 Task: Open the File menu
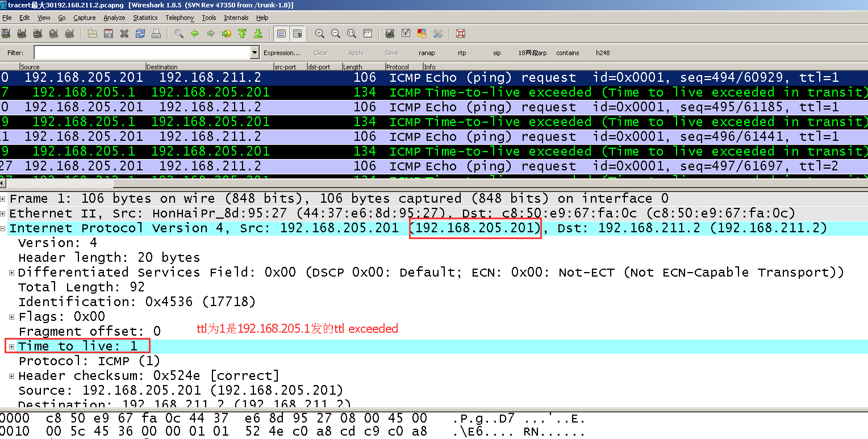(x=7, y=18)
